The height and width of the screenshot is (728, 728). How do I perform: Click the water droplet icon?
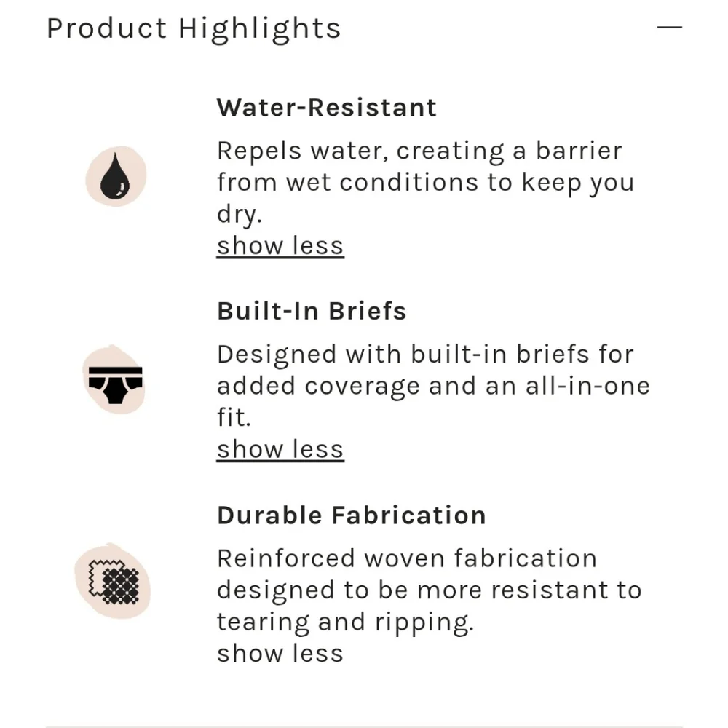click(x=116, y=177)
